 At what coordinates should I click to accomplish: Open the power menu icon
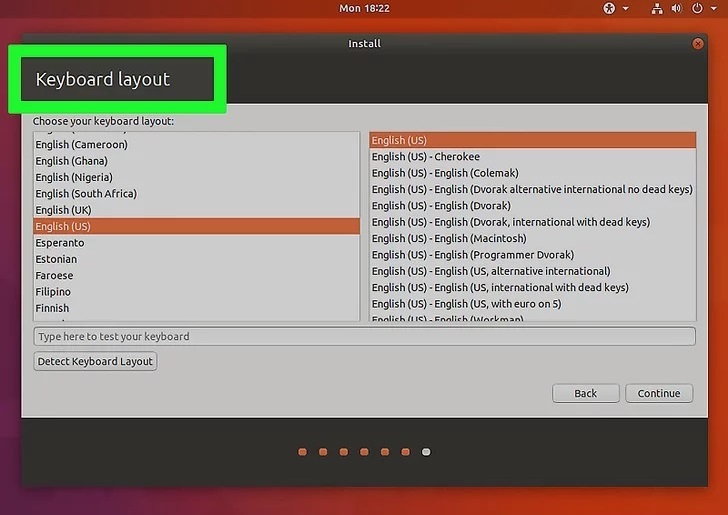[697, 8]
